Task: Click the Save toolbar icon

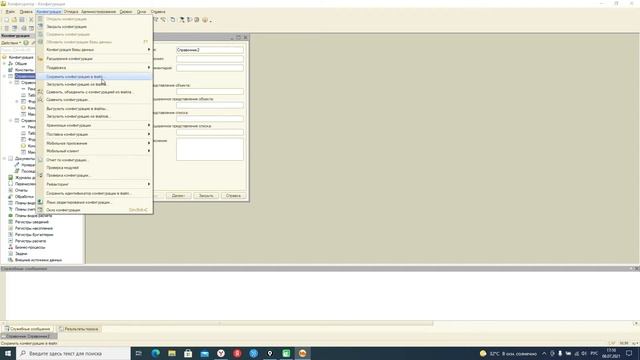Action: click(x=22, y=20)
